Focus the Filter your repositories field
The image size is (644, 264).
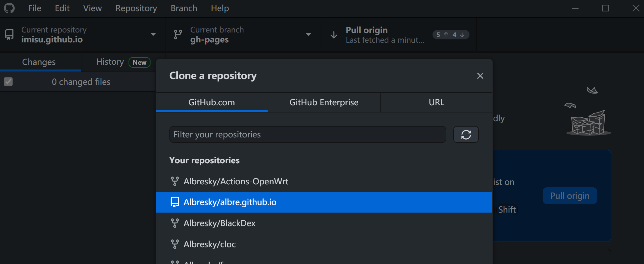pos(308,134)
